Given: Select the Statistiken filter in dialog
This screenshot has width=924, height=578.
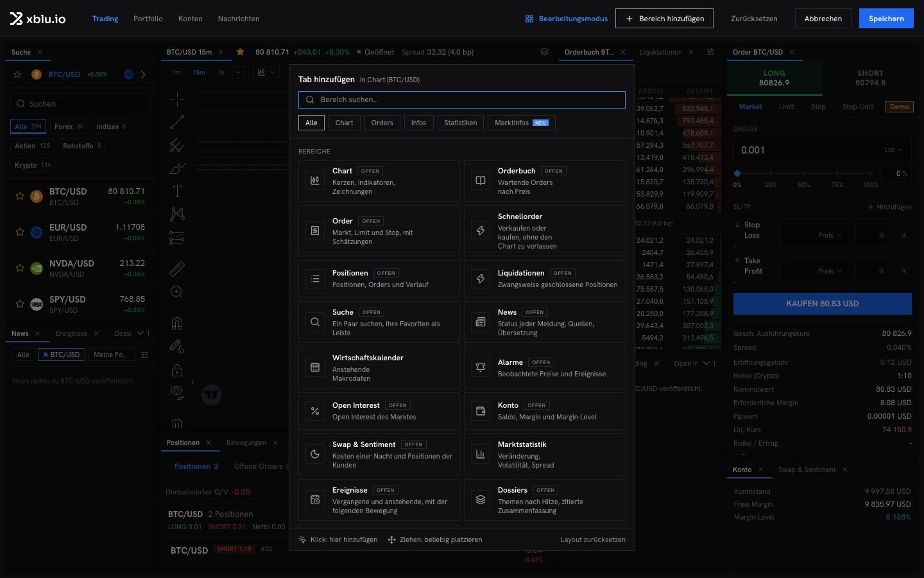Looking at the screenshot, I should click(461, 123).
